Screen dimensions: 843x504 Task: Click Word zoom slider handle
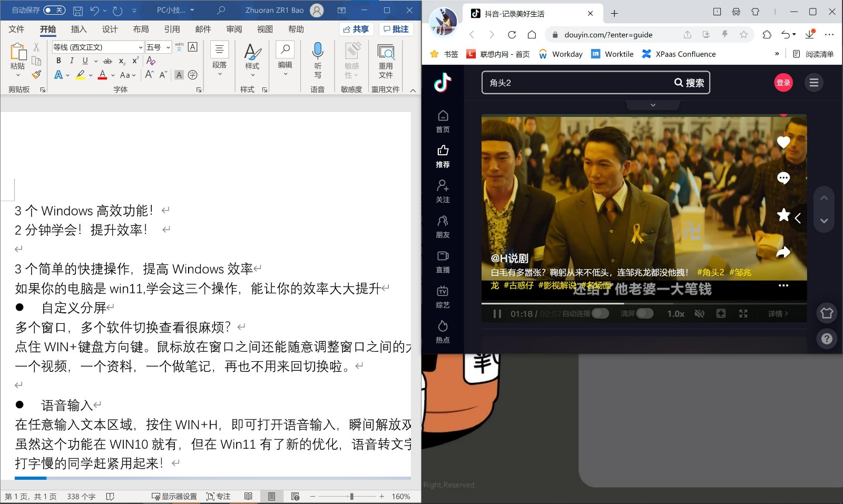[x=351, y=496]
